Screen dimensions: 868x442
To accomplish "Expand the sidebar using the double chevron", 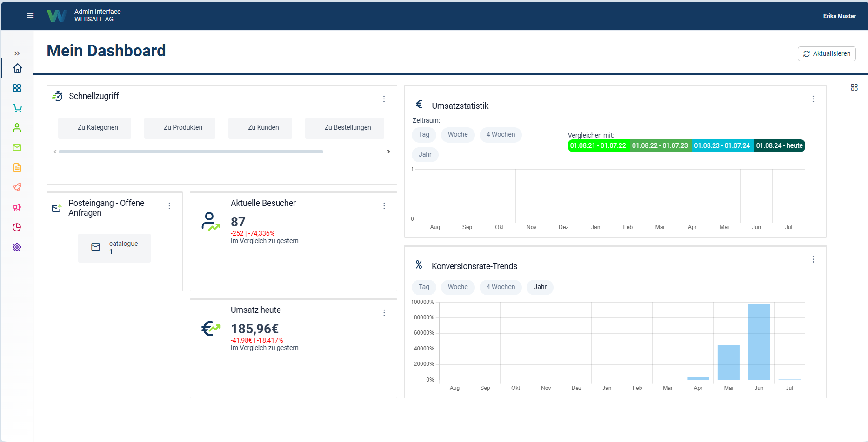I will [17, 53].
